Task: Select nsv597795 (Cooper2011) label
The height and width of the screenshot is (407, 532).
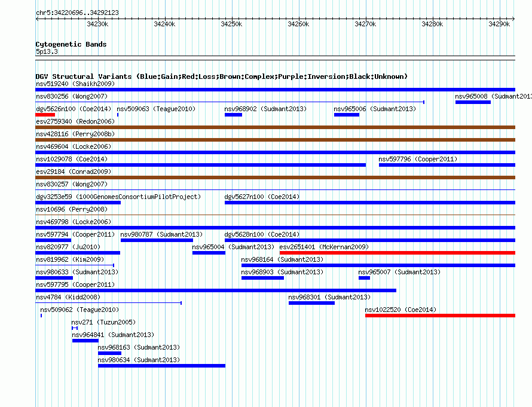Action: 75,284
